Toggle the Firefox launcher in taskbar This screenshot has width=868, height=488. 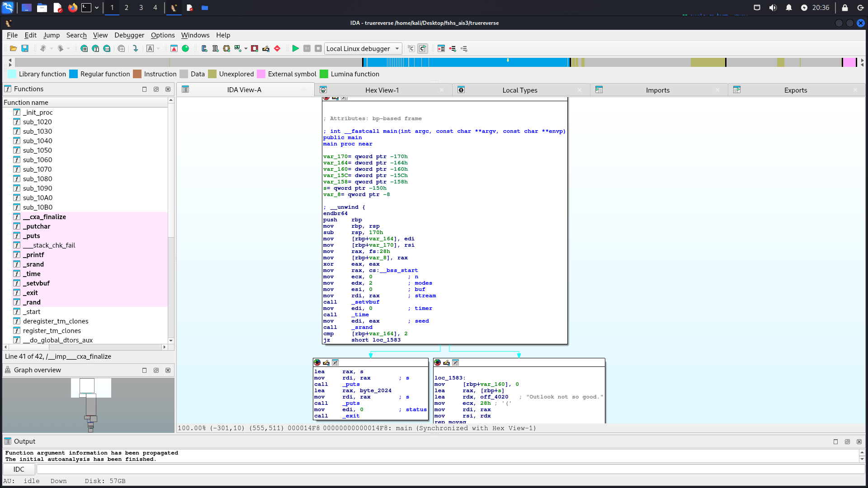click(72, 8)
